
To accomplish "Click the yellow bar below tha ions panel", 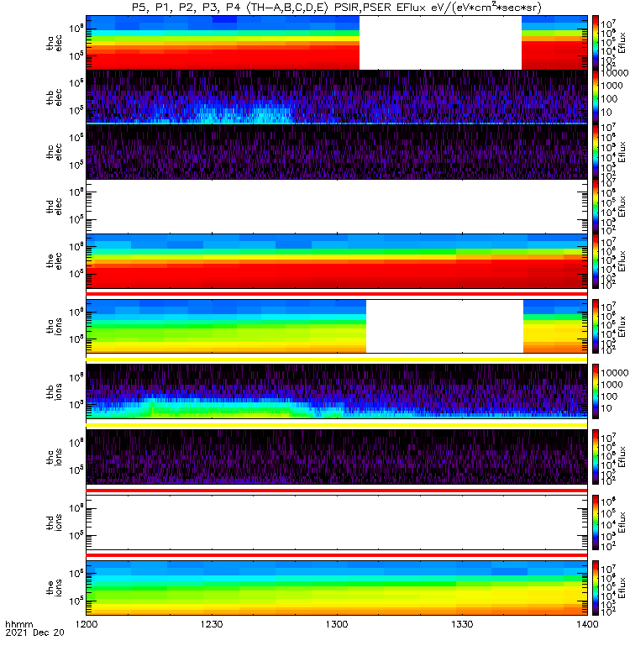I will [337, 360].
